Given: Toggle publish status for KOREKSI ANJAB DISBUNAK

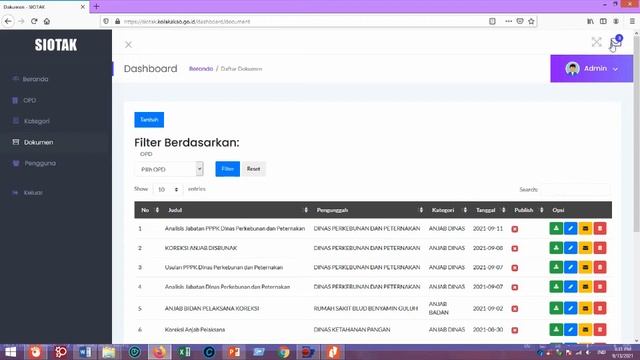Looking at the screenshot, I should pos(515,248).
